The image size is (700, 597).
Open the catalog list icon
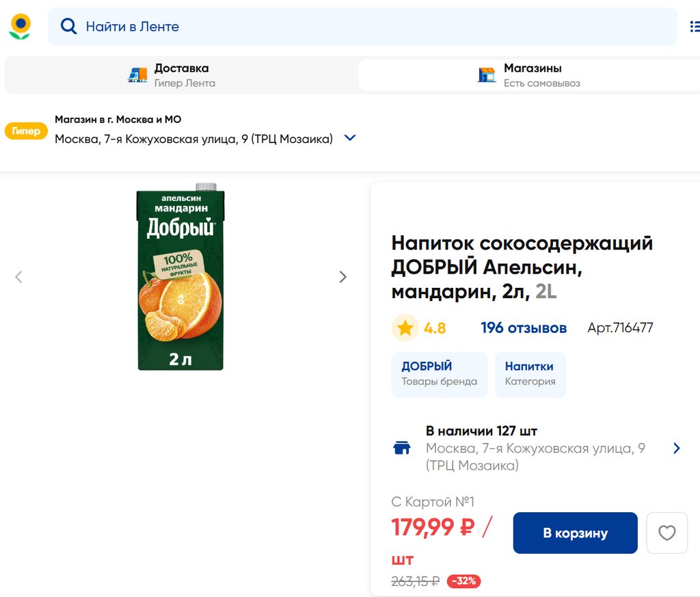pos(694,27)
